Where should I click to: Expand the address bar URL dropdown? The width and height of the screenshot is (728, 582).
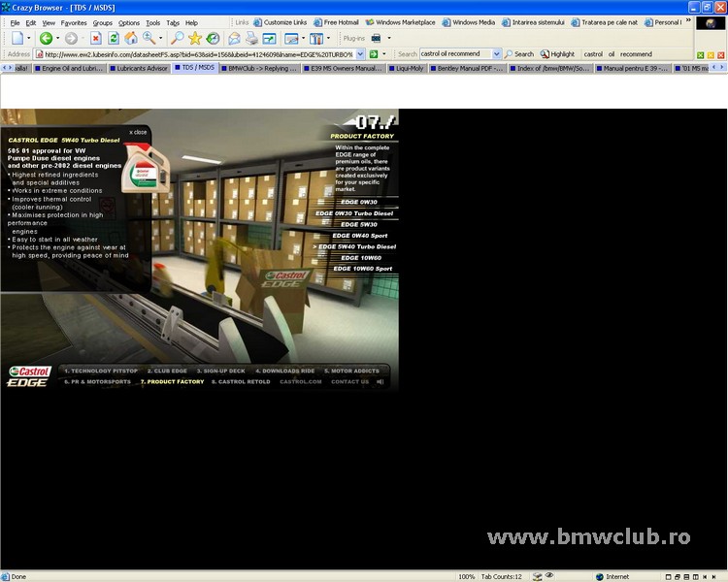(360, 54)
